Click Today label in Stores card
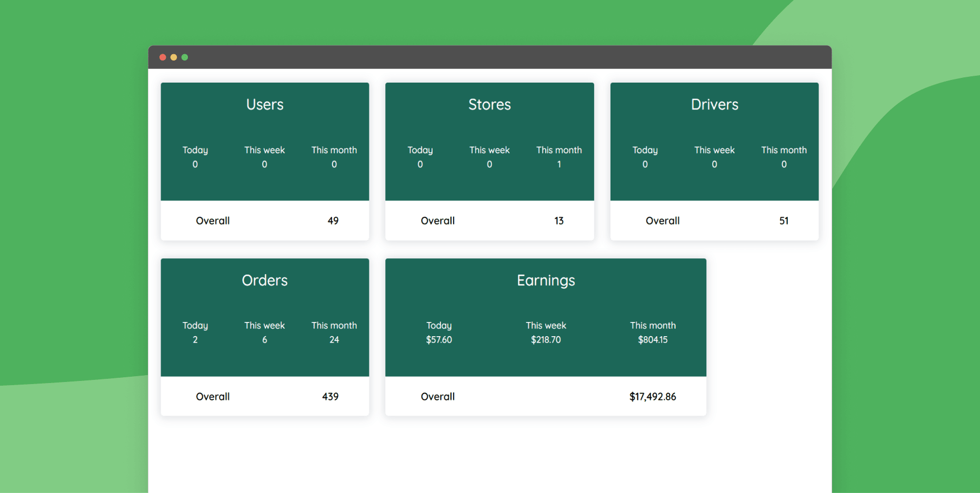 [420, 150]
